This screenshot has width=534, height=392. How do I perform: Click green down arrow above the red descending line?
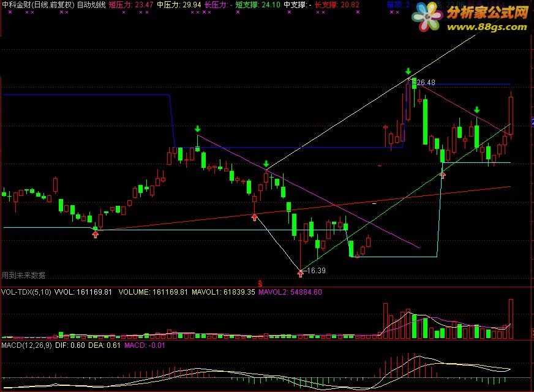(x=477, y=110)
